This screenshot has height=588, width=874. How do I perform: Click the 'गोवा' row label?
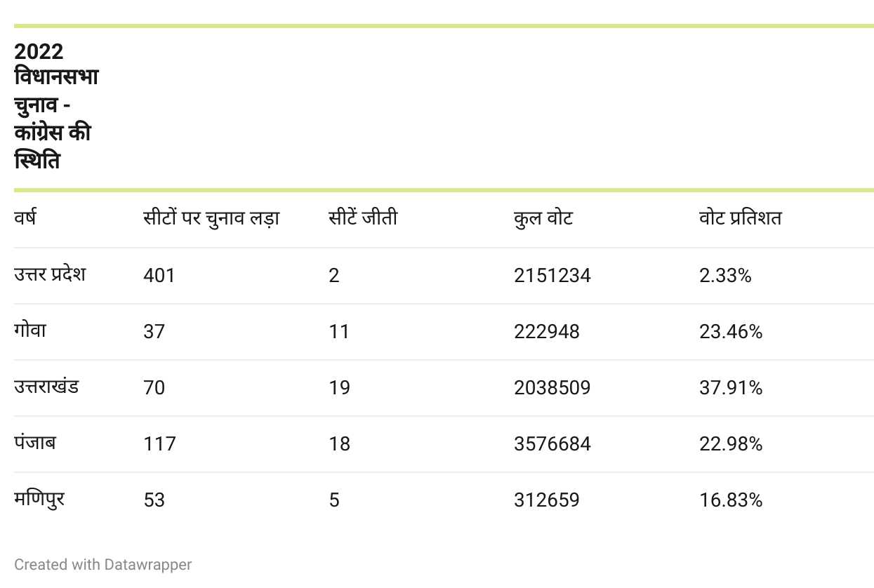point(30,330)
